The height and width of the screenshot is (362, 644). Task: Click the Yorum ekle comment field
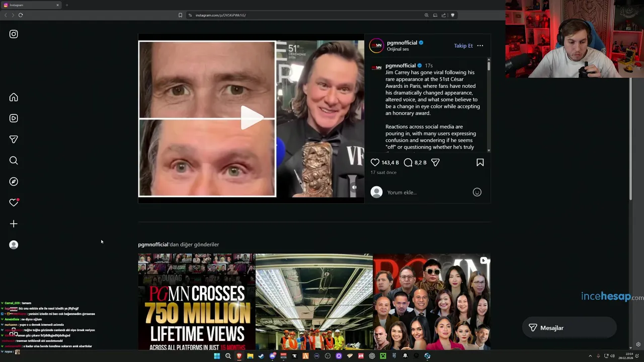click(x=428, y=192)
